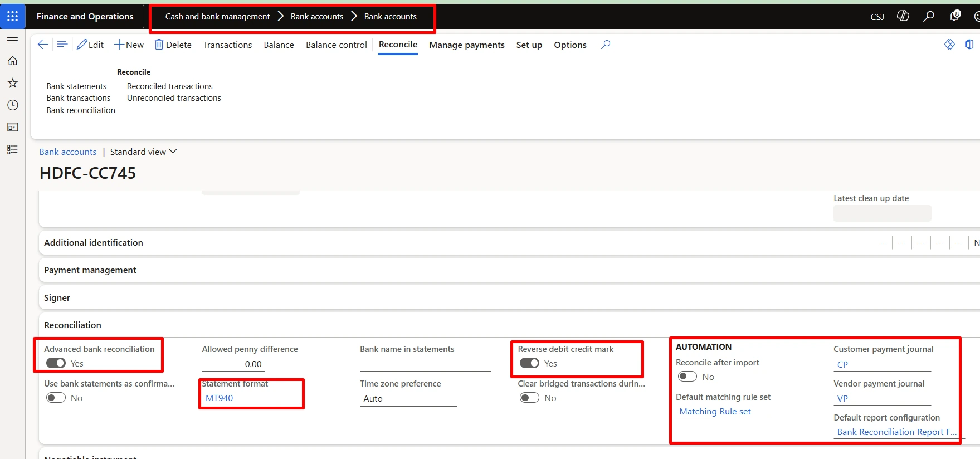Search action pane with magnifier icon

tap(606, 45)
